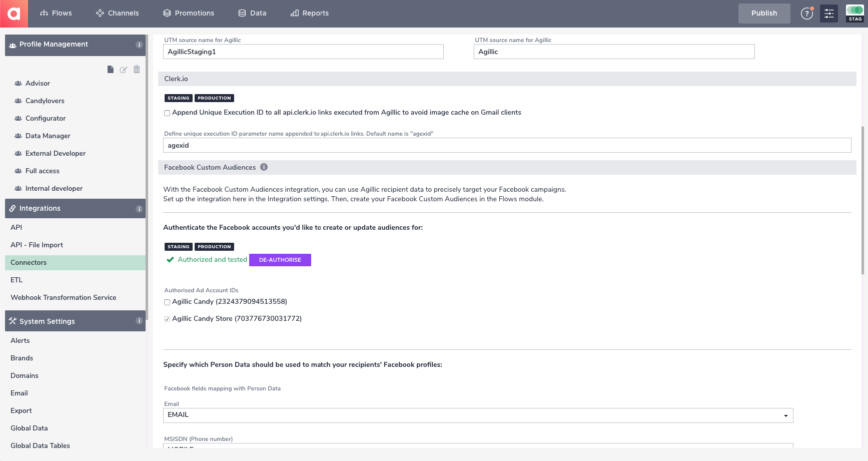Screen dimensions: 868x461
Task: Open the settings sliders icon
Action: (829, 14)
